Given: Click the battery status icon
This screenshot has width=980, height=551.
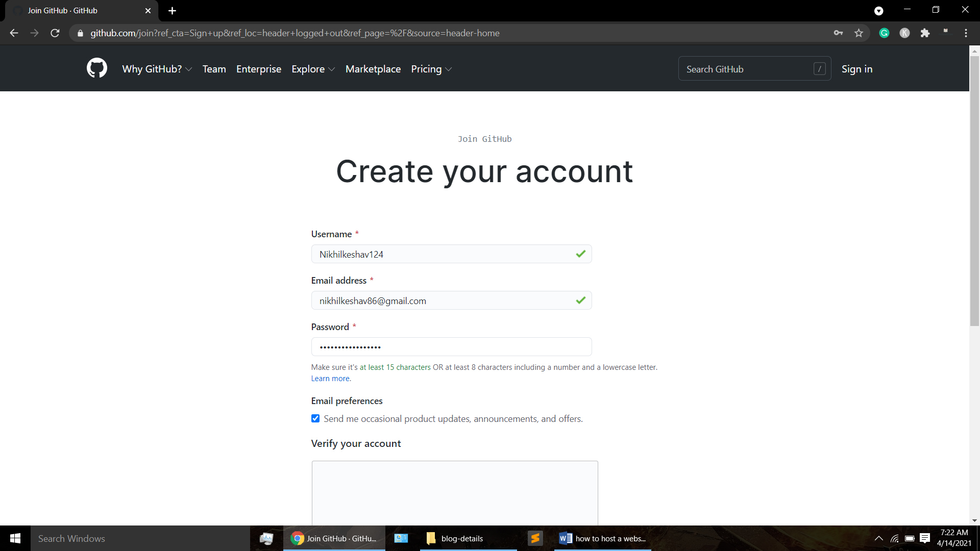Looking at the screenshot, I should [x=910, y=538].
